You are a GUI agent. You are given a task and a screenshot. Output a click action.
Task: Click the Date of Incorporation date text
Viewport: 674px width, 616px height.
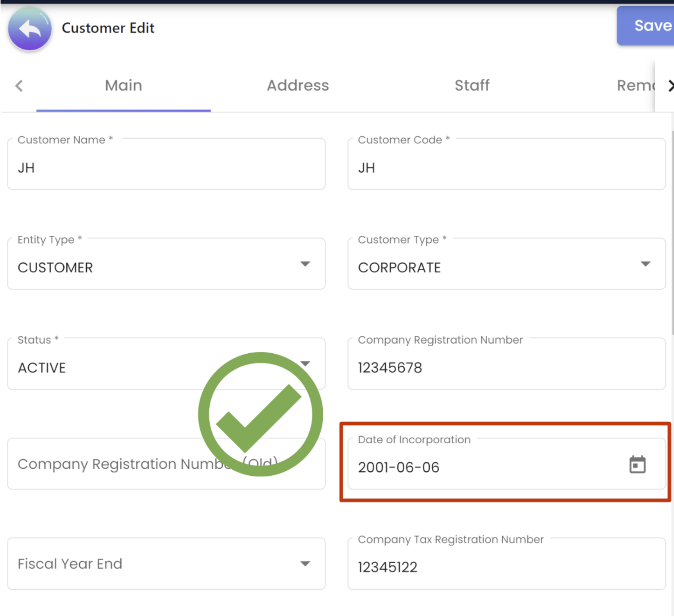tap(399, 467)
